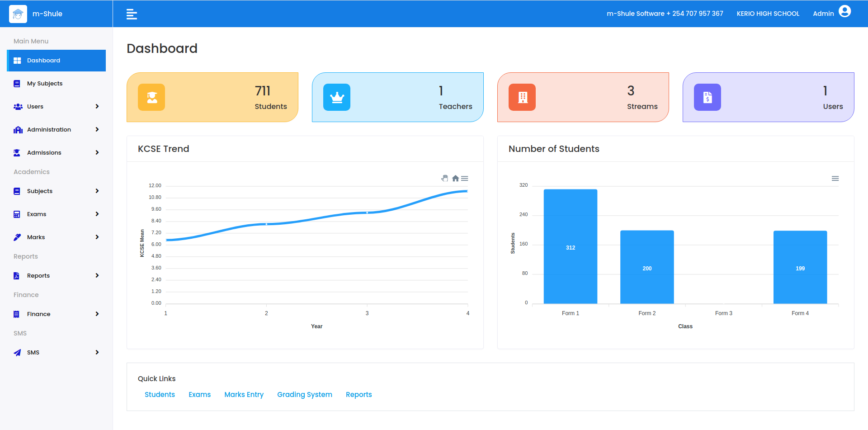Follow the Students quick link

point(160,395)
